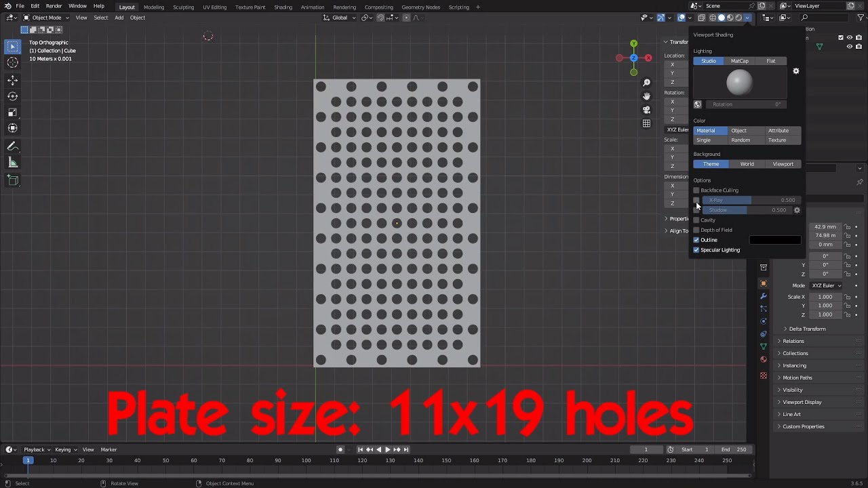
Task: Select Flat lighting mode
Action: tap(771, 61)
